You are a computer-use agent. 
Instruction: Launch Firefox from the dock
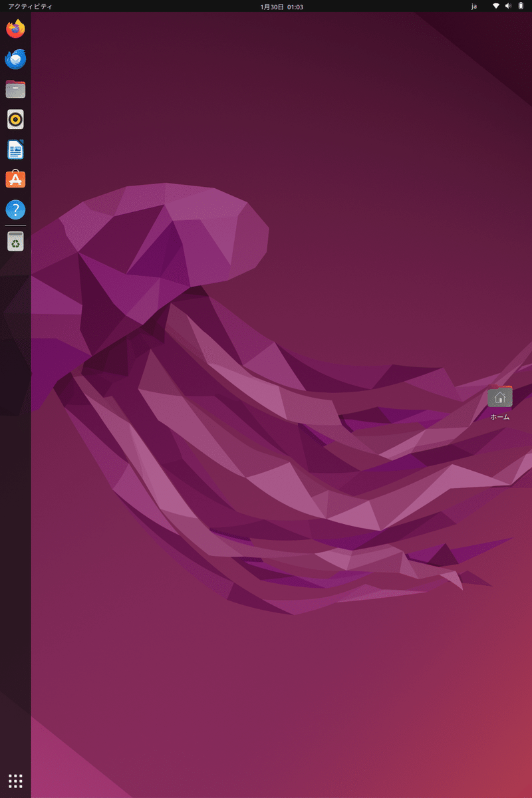pos(15,29)
